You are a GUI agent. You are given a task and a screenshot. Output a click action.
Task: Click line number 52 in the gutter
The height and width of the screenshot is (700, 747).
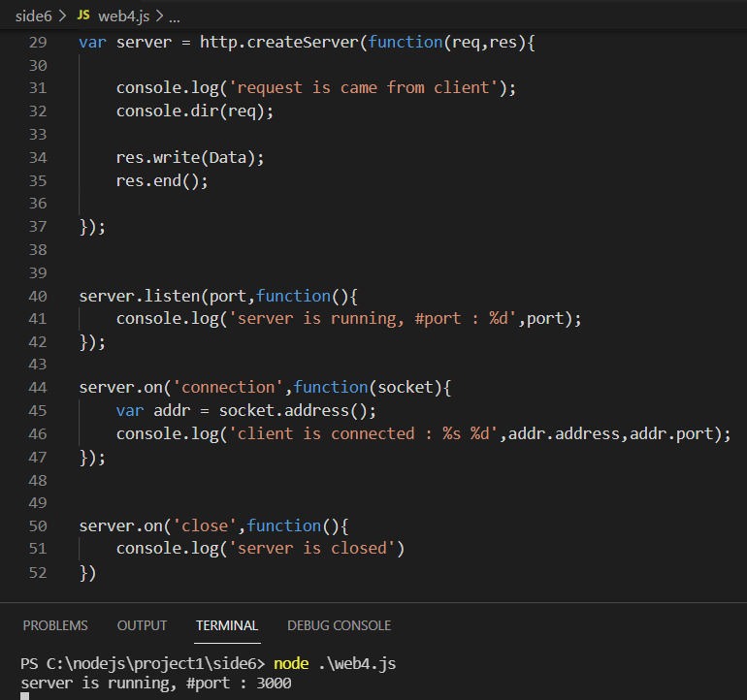pyautogui.click(x=38, y=572)
